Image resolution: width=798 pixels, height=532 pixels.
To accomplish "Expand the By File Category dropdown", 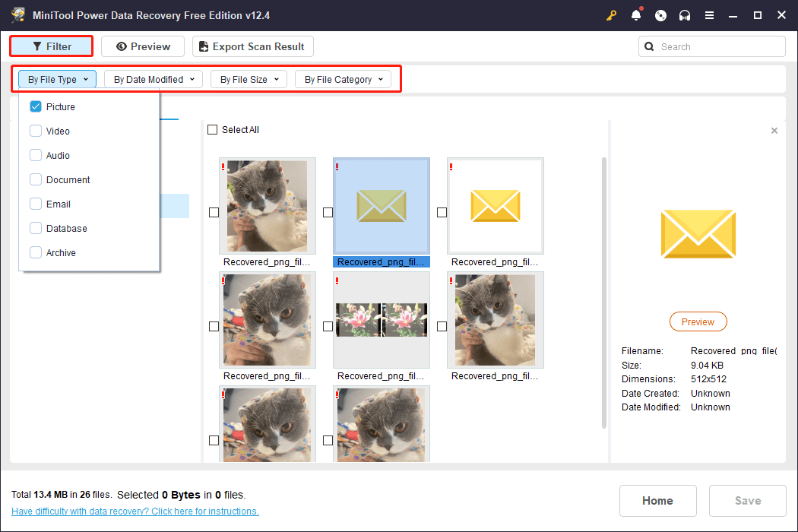I will pos(343,79).
